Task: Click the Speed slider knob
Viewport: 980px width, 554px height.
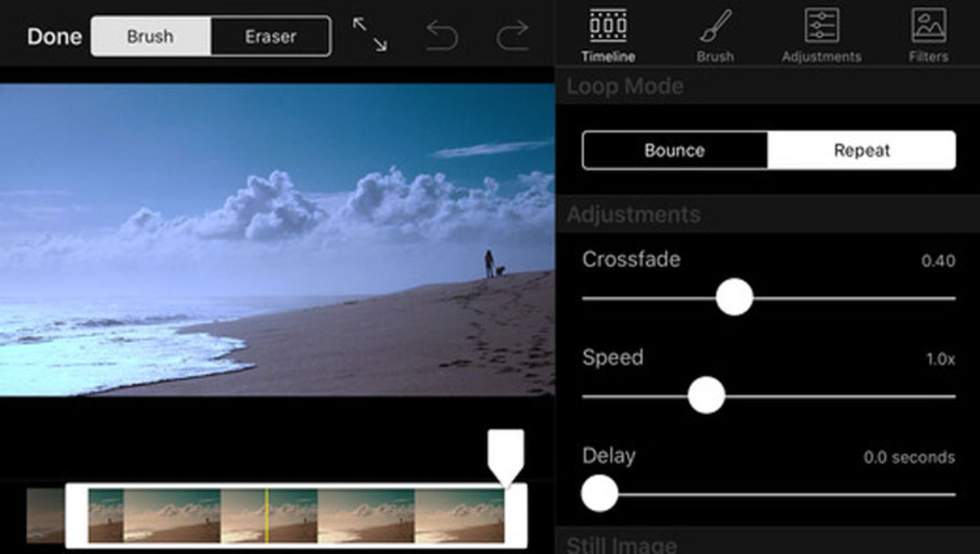Action: tap(706, 395)
